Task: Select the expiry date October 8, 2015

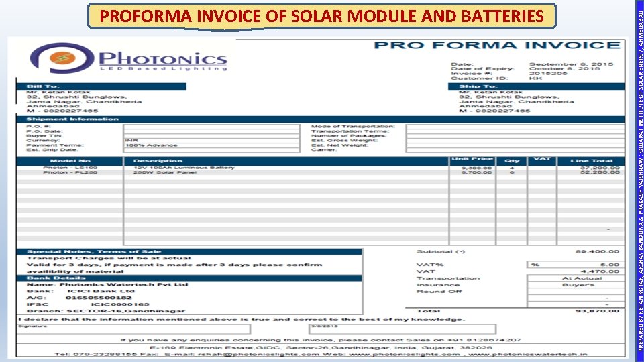Action: click(564, 68)
